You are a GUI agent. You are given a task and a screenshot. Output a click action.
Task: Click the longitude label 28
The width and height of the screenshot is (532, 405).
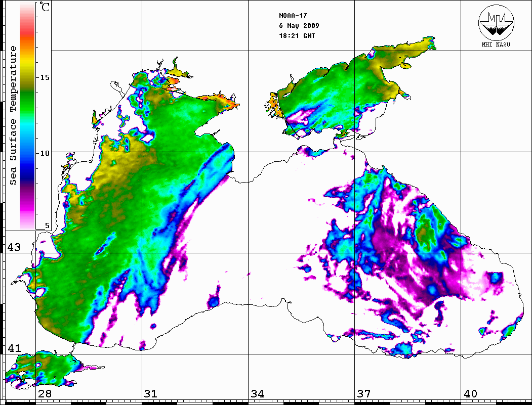[x=45, y=393]
